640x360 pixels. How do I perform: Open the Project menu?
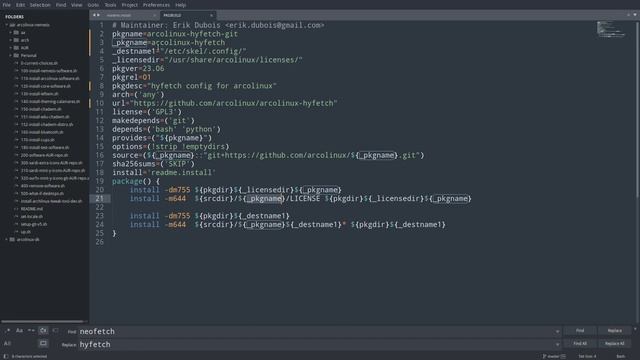130,5
